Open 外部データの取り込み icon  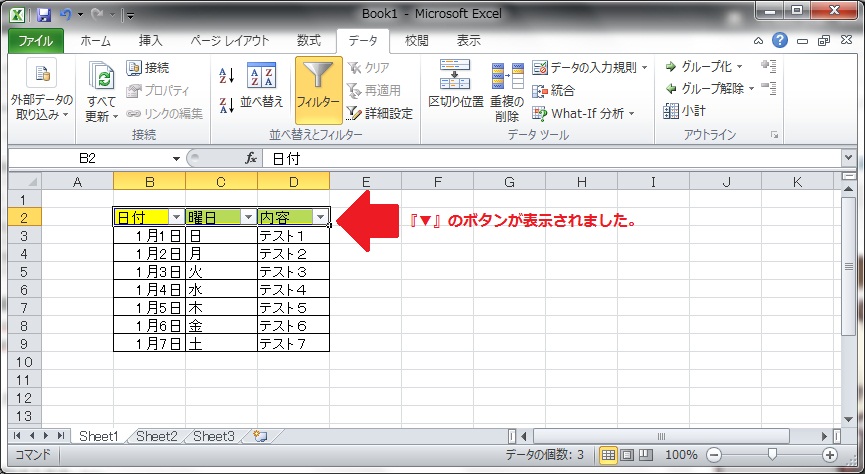[x=41, y=73]
